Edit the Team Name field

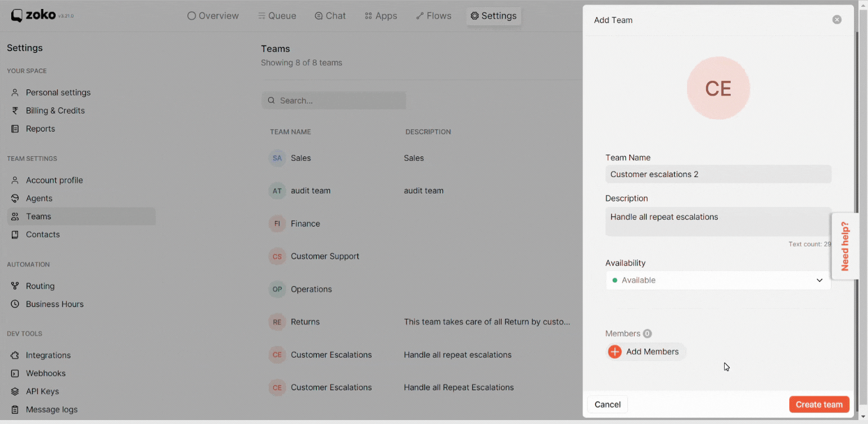[718, 174]
